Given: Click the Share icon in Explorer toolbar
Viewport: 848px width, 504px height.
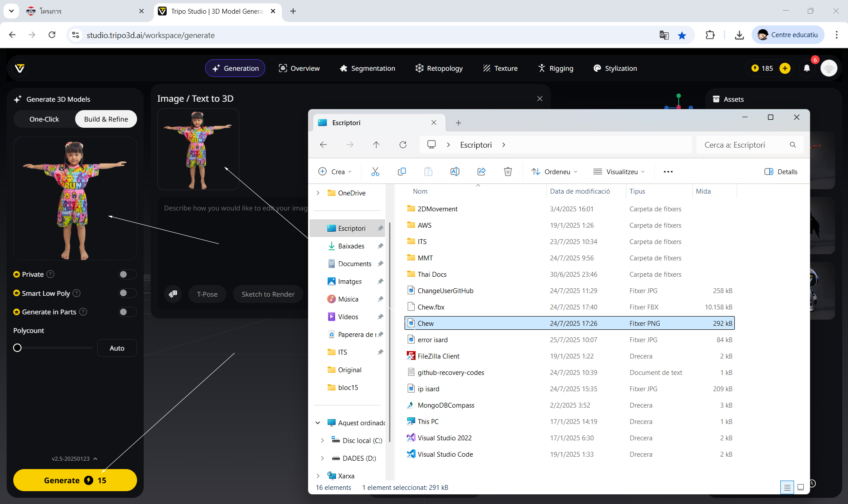Looking at the screenshot, I should point(481,172).
